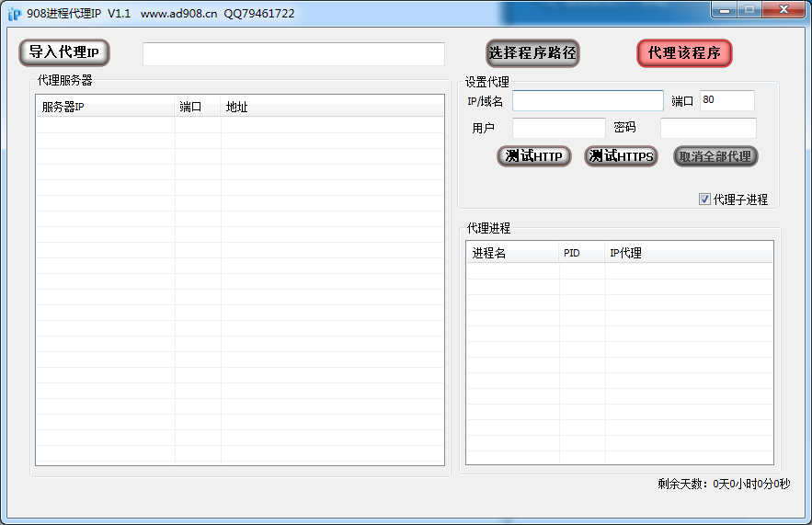The width and height of the screenshot is (812, 525).
Task: Run the 测试HTTPS proxy test
Action: pos(621,156)
